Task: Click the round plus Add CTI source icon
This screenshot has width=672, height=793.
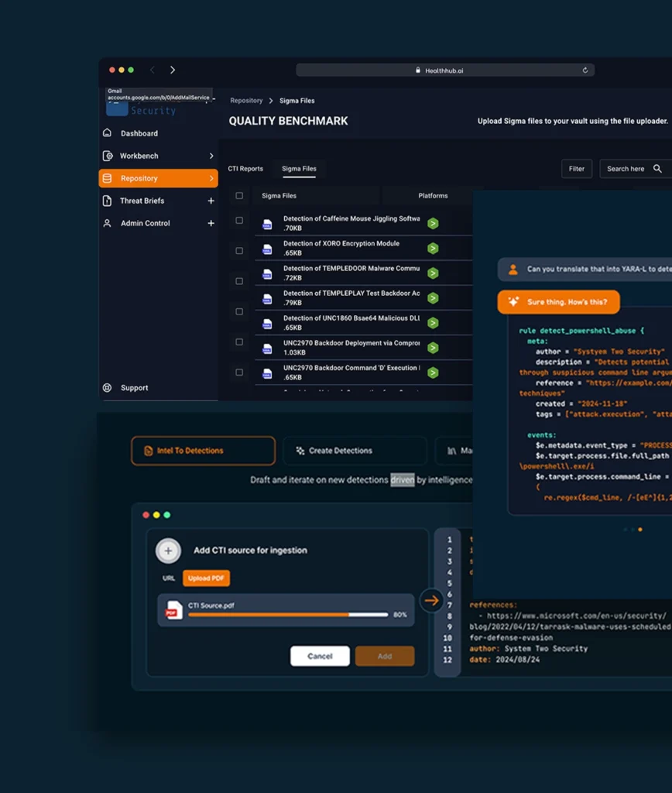Action: [x=168, y=551]
